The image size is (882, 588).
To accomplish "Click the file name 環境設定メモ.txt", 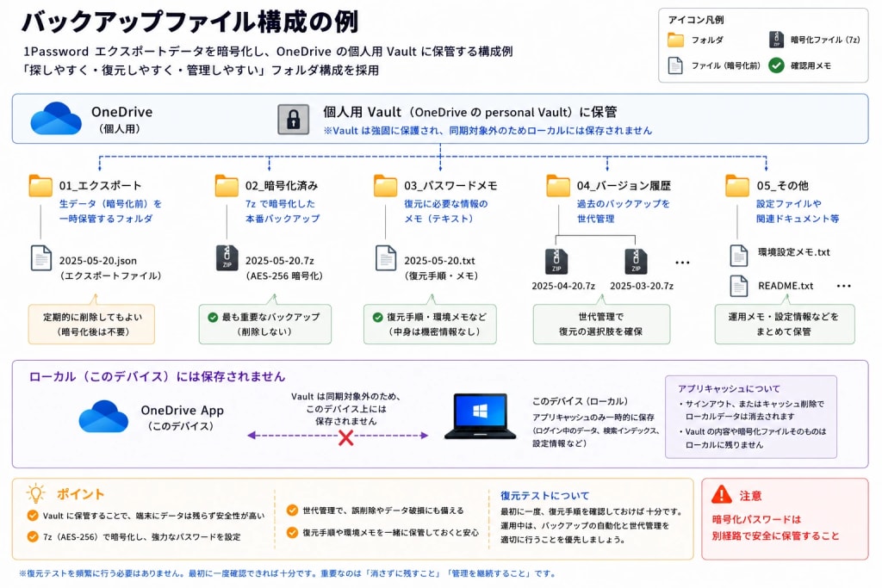I will 793,252.
